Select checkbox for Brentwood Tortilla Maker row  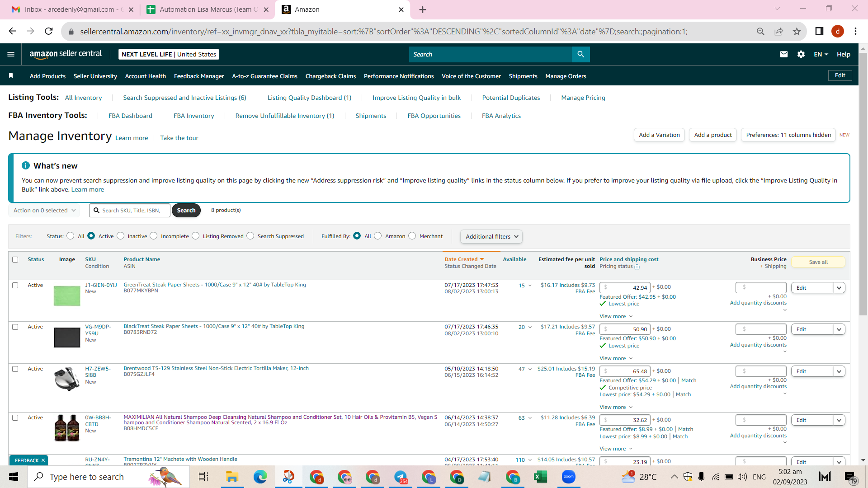[15, 369]
